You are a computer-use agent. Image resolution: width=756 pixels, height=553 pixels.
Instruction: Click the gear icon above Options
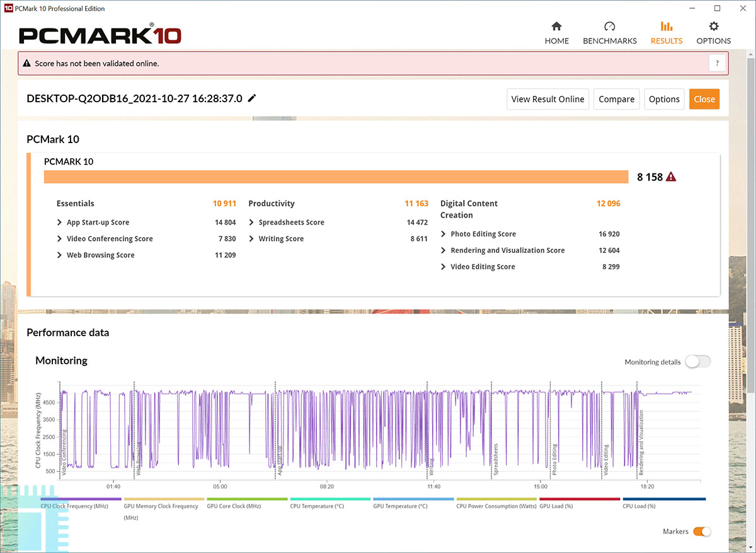tap(713, 26)
